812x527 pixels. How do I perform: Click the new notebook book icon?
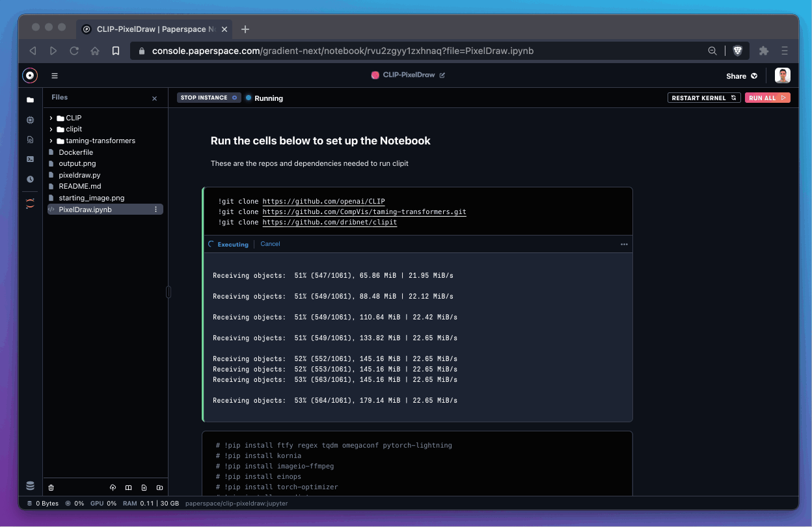pyautogui.click(x=128, y=487)
